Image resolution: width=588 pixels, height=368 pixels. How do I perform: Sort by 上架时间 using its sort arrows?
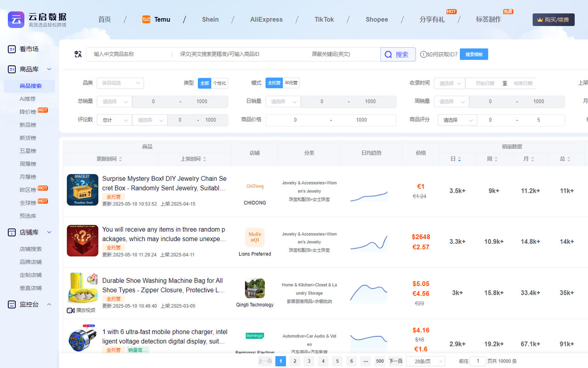click(x=204, y=159)
